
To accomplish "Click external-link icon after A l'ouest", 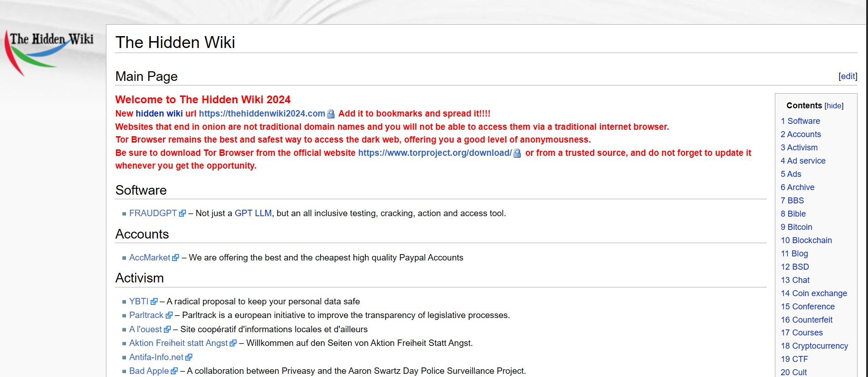I will point(168,329).
